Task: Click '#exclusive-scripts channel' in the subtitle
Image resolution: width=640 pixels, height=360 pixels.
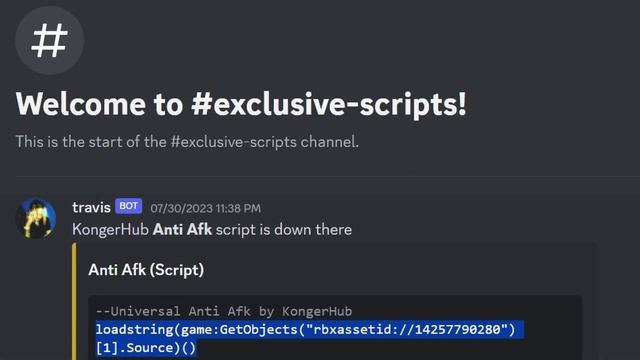Action: tap(264, 142)
